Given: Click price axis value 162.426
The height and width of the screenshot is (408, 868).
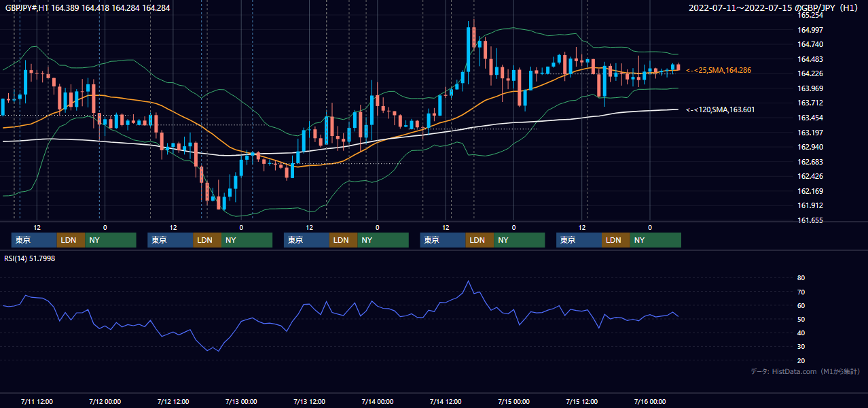Looking at the screenshot, I should pyautogui.click(x=810, y=177).
